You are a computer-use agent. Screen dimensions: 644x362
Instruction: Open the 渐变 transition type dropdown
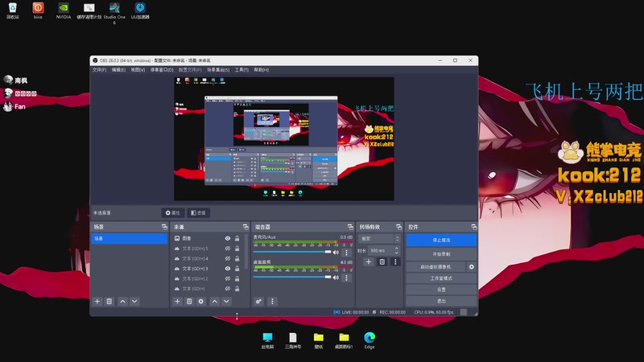point(379,238)
